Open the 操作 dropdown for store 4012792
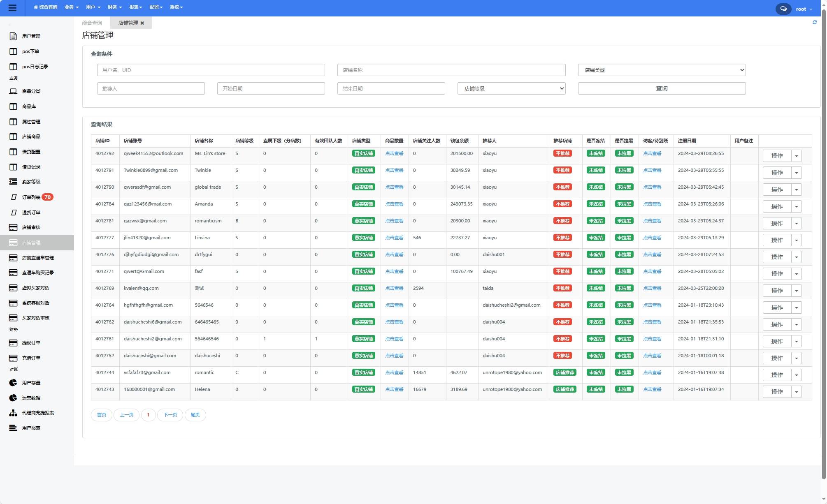The height and width of the screenshot is (504, 827). click(797, 156)
